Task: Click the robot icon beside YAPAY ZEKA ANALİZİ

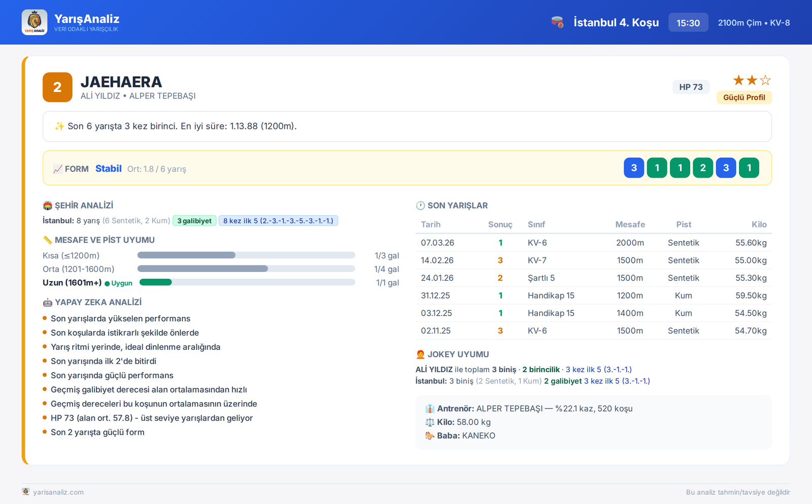Action: click(48, 303)
